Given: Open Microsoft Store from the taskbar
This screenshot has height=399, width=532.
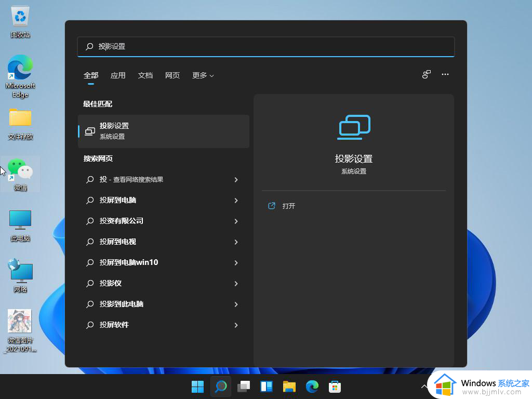Looking at the screenshot, I should [x=335, y=387].
